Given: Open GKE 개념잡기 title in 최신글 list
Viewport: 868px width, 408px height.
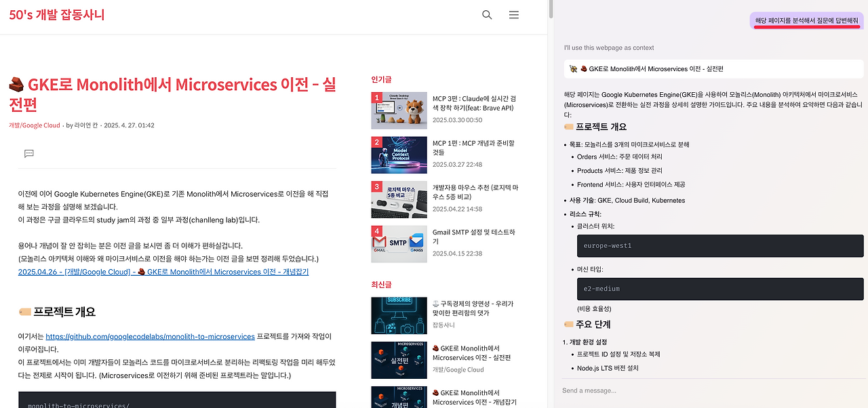Looking at the screenshot, I should coord(473,397).
